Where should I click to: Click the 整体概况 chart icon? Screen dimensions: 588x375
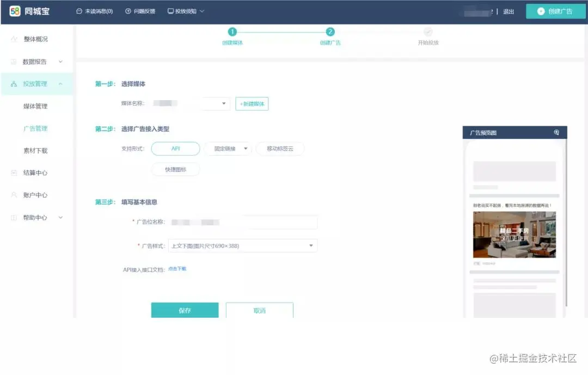coord(14,39)
